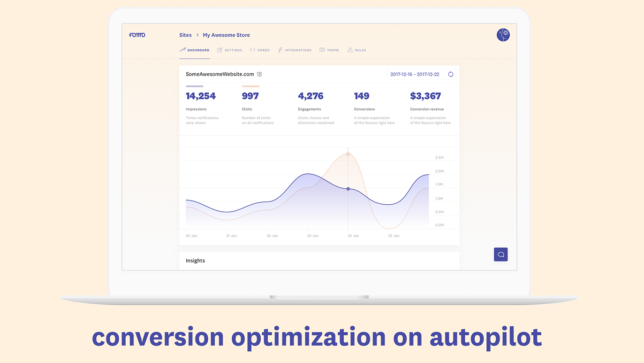The width and height of the screenshot is (644, 363).
Task: Go to Sites breadcrumb
Action: pyautogui.click(x=185, y=35)
